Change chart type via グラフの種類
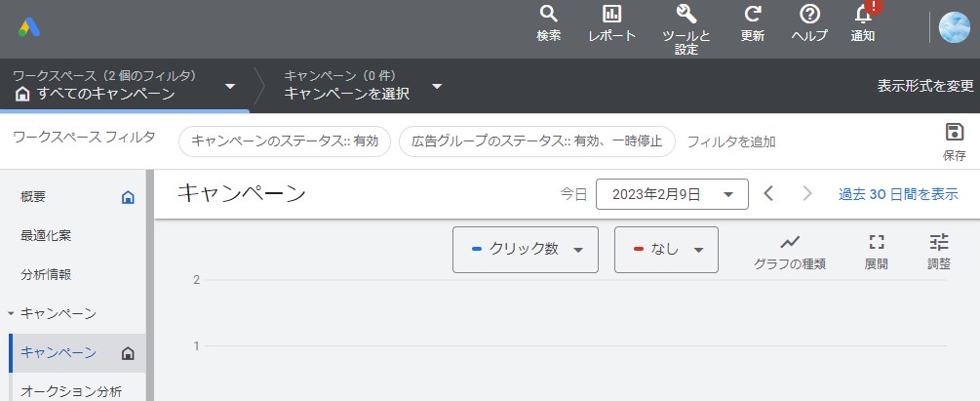Screen dimensions: 980x401 coord(789,251)
